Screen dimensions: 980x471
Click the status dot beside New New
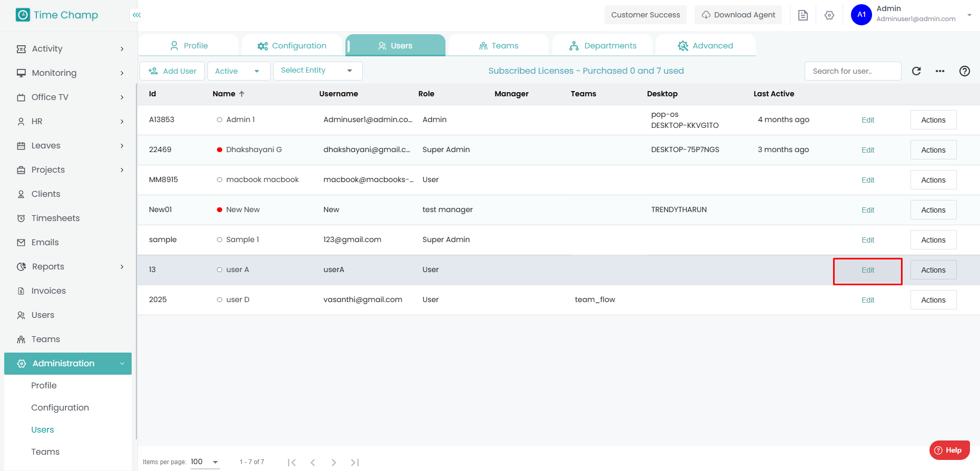219,210
